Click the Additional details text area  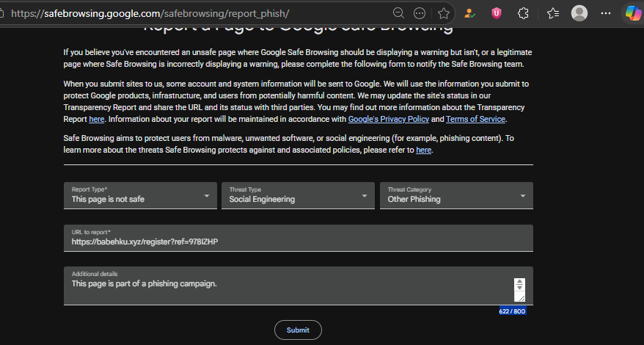point(299,286)
